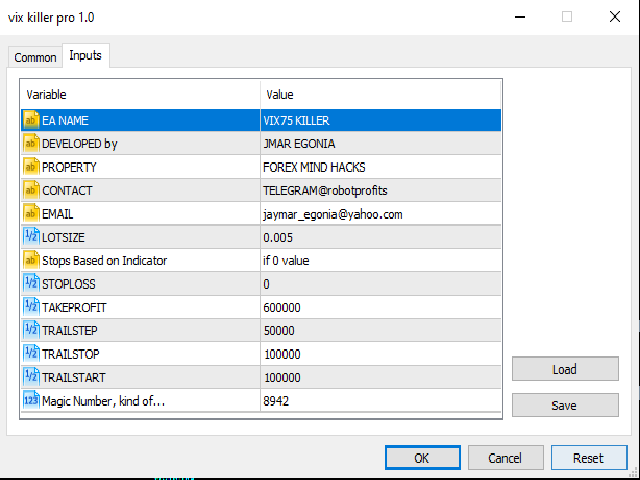
Task: Select the EA NAME variable label
Action: coord(65,121)
